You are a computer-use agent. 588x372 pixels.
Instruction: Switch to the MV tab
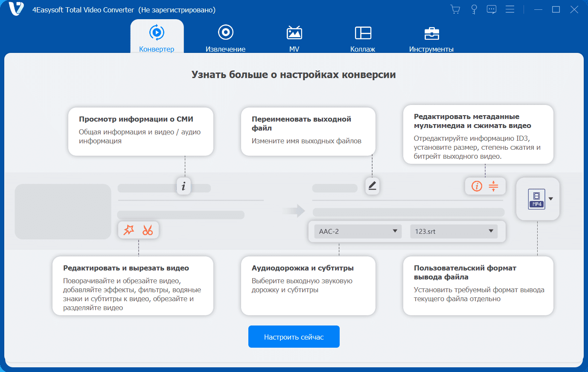pos(294,38)
